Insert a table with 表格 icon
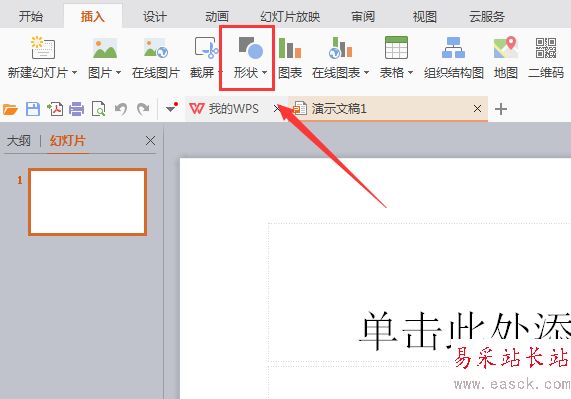The image size is (571, 399). point(396,48)
